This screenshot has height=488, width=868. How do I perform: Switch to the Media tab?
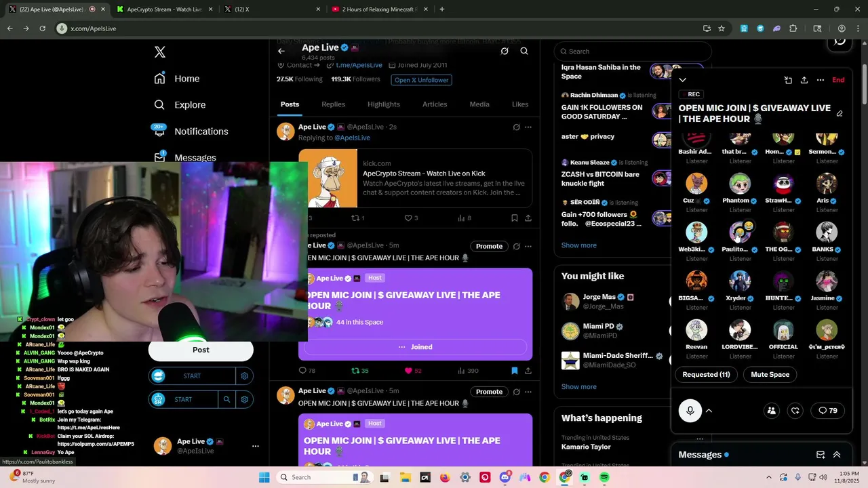(479, 104)
